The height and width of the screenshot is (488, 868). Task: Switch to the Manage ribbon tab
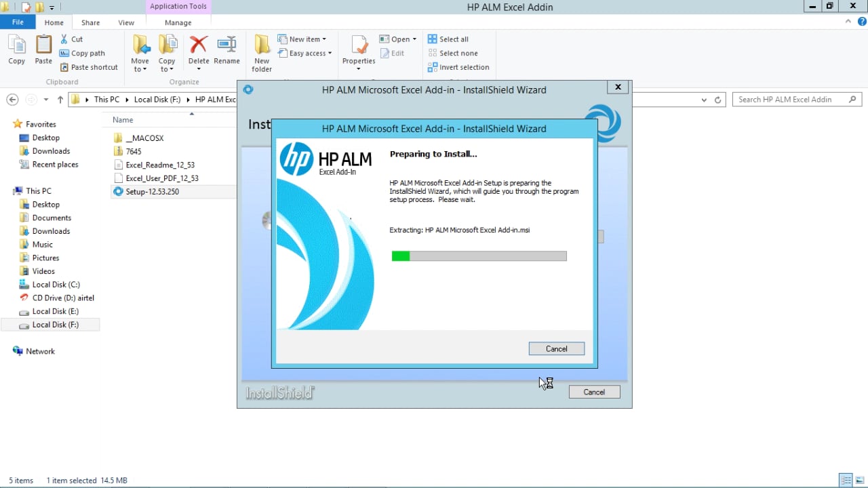click(178, 22)
